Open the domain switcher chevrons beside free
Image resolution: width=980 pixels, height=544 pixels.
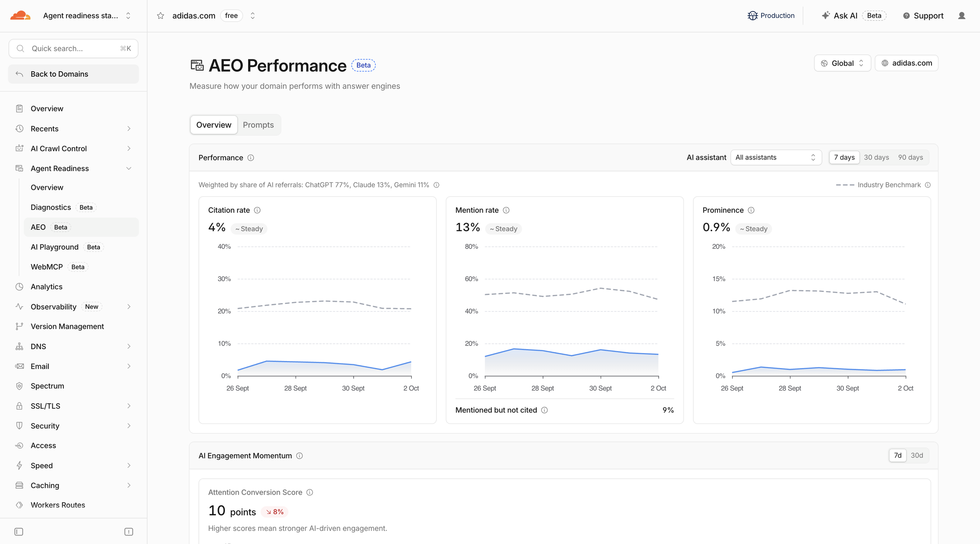tap(253, 16)
